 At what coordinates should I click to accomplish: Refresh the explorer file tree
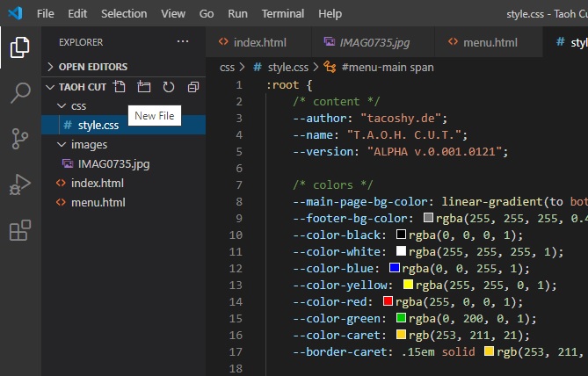click(x=169, y=87)
